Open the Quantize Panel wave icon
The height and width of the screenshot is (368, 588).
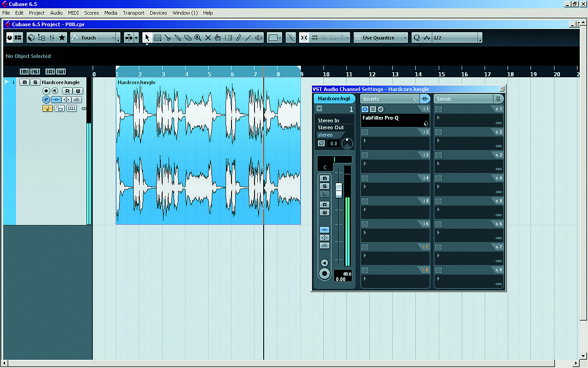[x=427, y=38]
